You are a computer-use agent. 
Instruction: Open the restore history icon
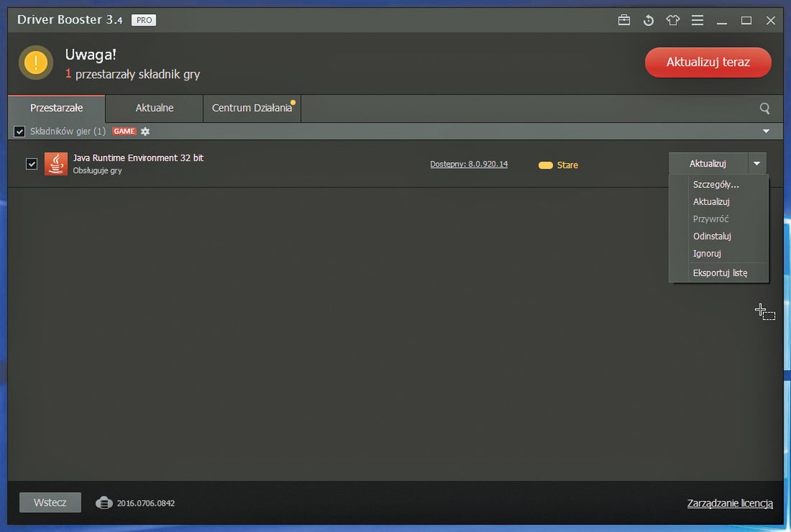[x=649, y=20]
